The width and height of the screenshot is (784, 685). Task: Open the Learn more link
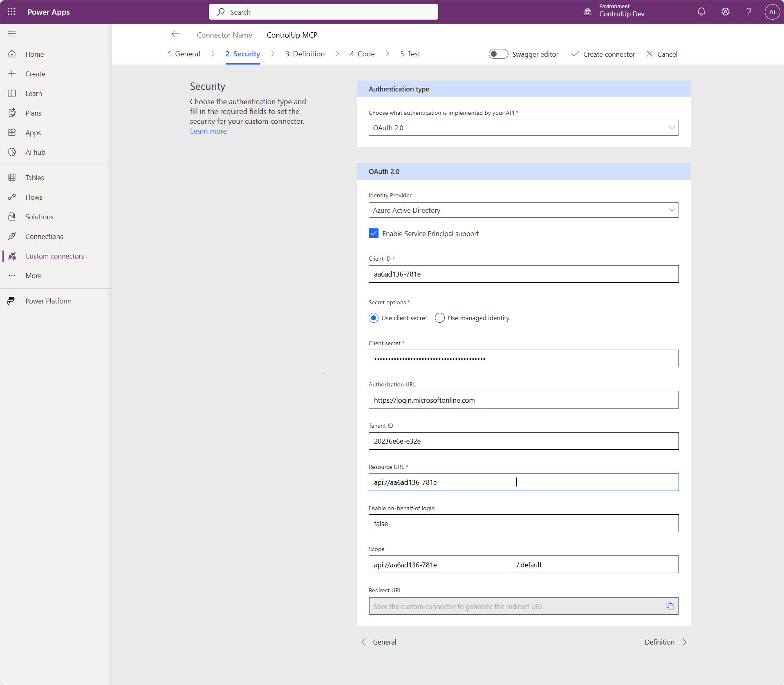tap(208, 131)
